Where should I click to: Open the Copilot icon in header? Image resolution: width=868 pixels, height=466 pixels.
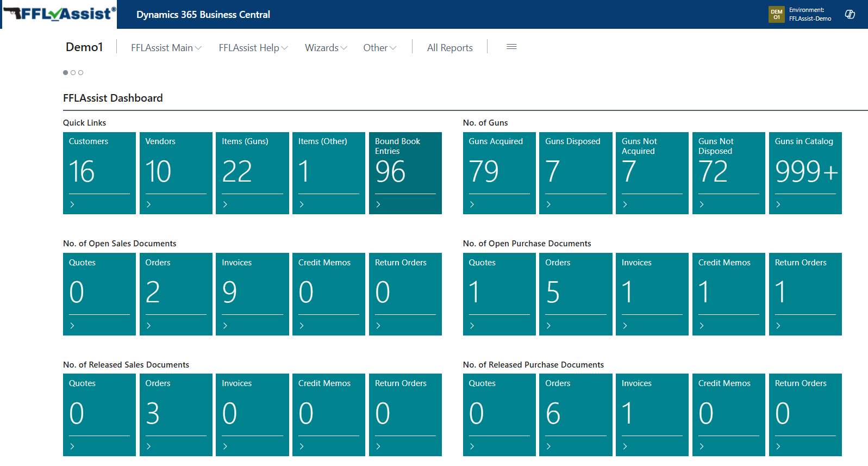[x=850, y=14]
